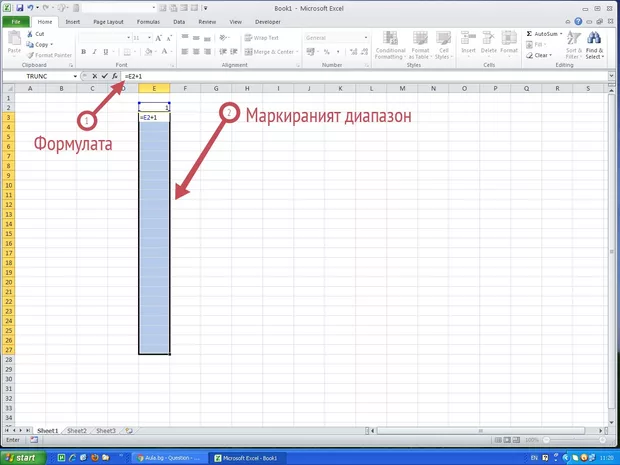Switch to the Page Layout tab

pos(108,22)
